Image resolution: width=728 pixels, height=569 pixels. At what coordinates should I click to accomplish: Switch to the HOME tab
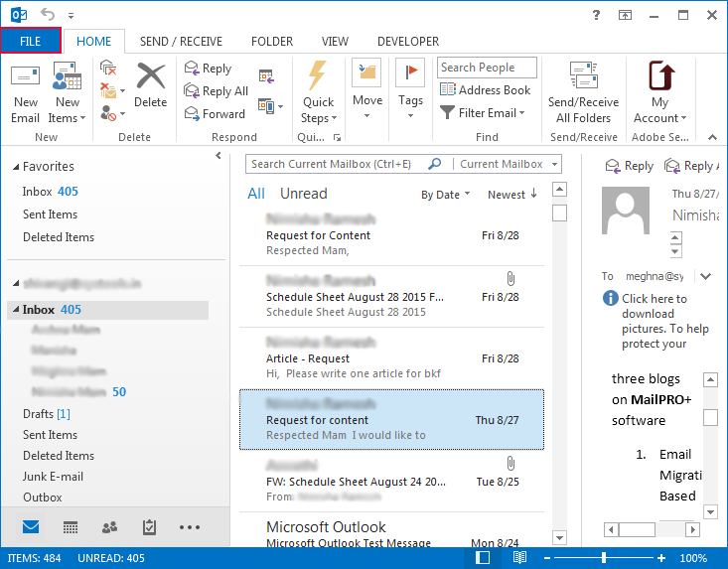pyautogui.click(x=93, y=42)
